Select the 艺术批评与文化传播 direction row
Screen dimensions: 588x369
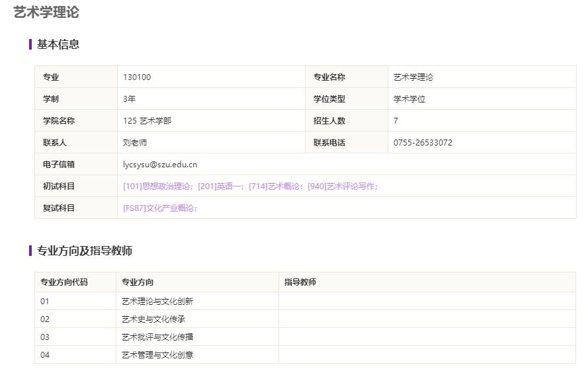pos(157,337)
